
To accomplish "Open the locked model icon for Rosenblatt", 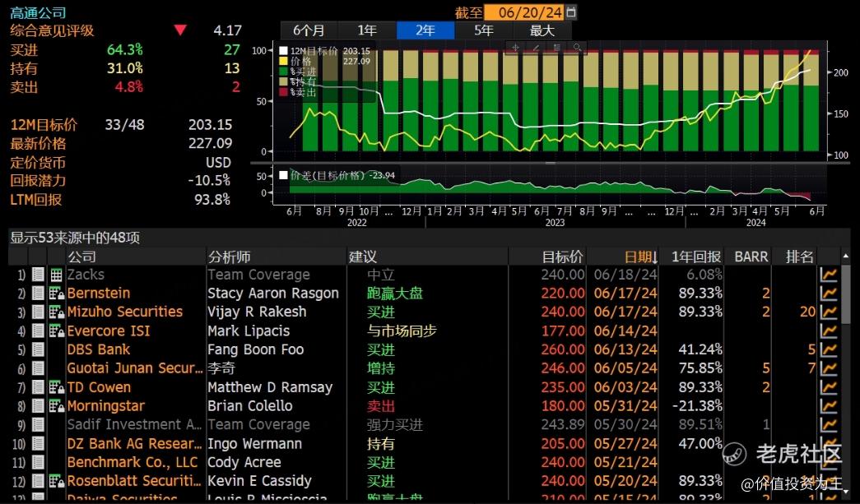I will [x=57, y=481].
